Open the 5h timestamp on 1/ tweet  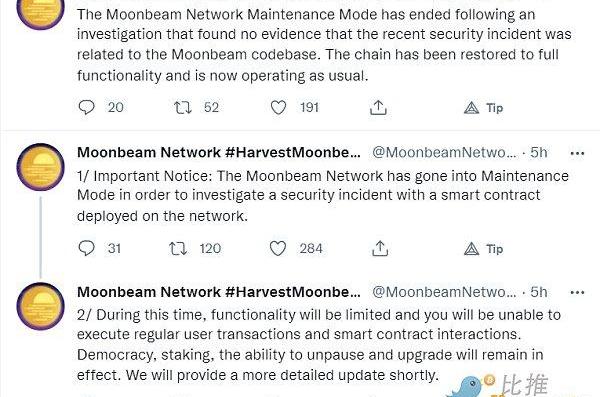(x=538, y=152)
